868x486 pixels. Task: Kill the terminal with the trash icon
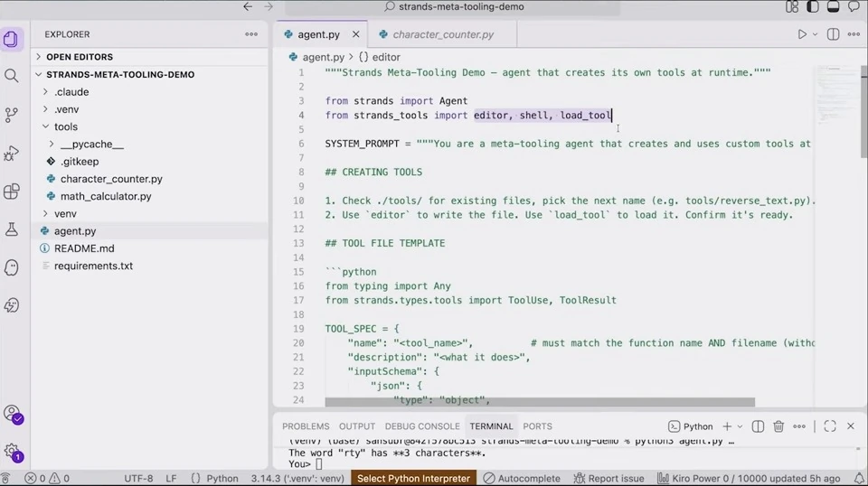tap(778, 426)
